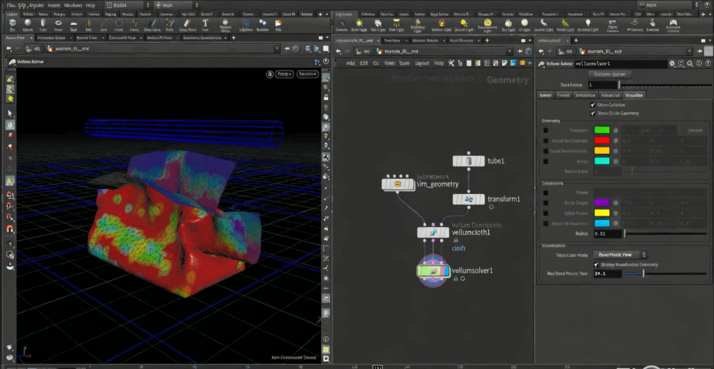This screenshot has width=714, height=369.
Task: Open False Color Mode dropdown
Action: click(x=621, y=255)
